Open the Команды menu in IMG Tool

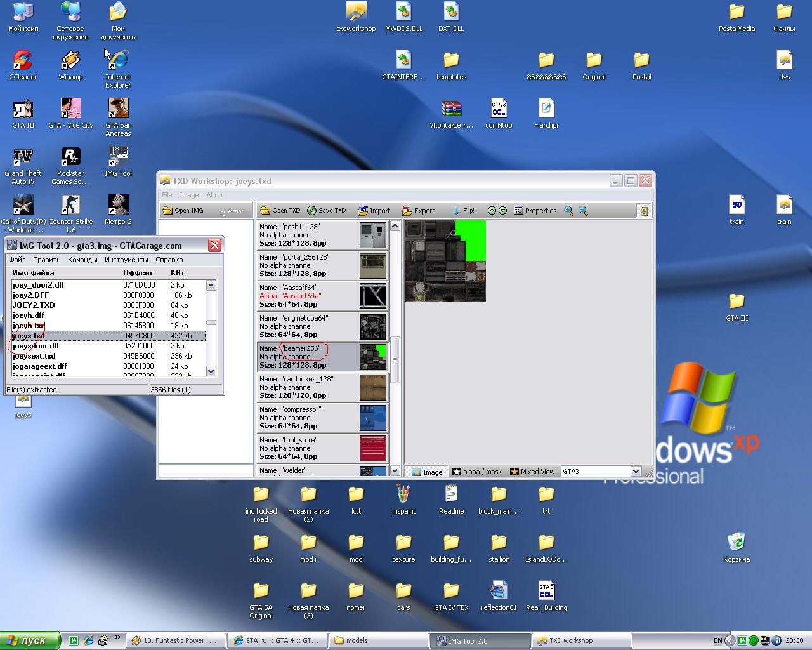coord(82,260)
